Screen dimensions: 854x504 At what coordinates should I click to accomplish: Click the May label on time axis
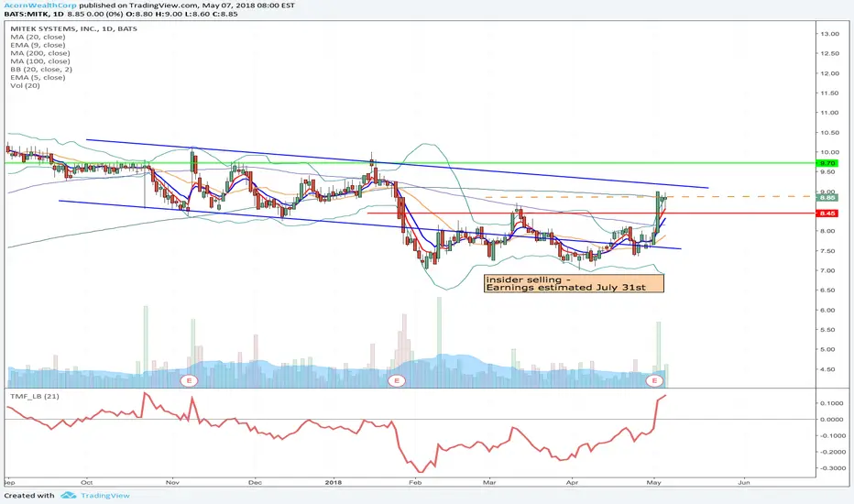[653, 482]
